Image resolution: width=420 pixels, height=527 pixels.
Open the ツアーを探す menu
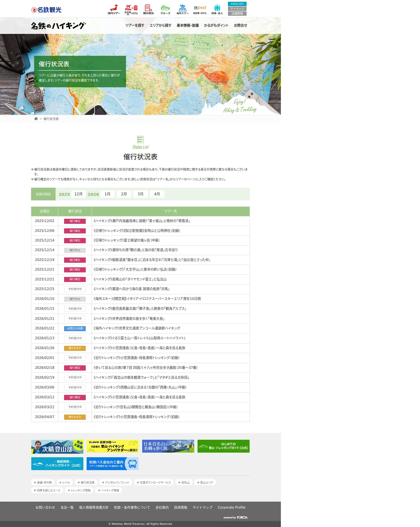coord(135,25)
